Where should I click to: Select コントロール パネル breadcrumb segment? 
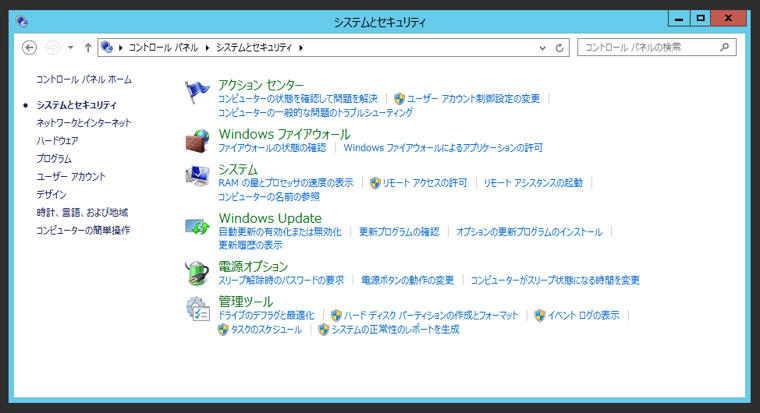point(163,48)
